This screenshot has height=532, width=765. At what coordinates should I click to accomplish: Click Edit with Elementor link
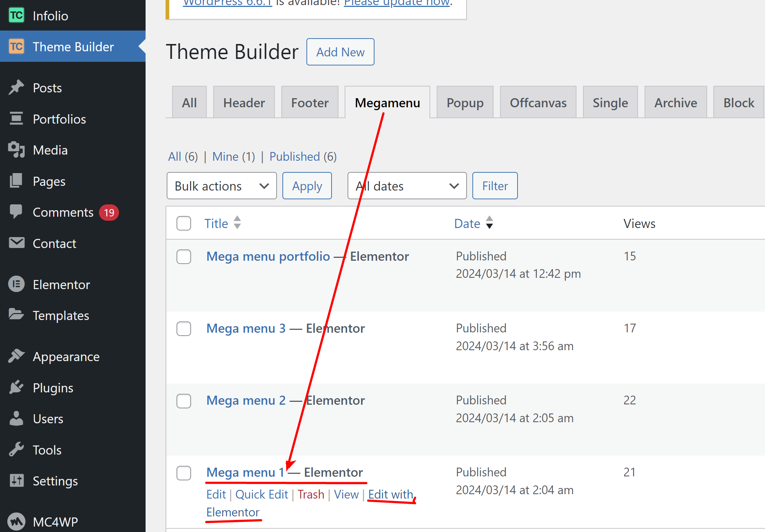[x=391, y=495]
